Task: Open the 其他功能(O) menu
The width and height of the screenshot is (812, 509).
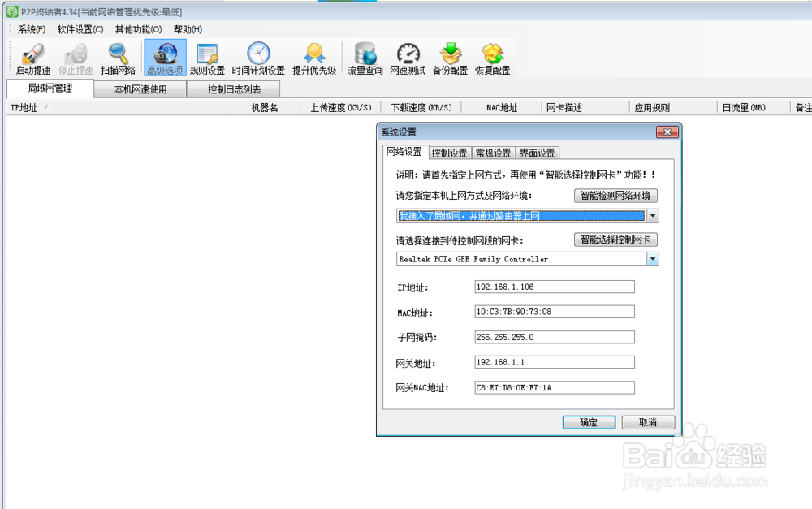Action: click(138, 28)
